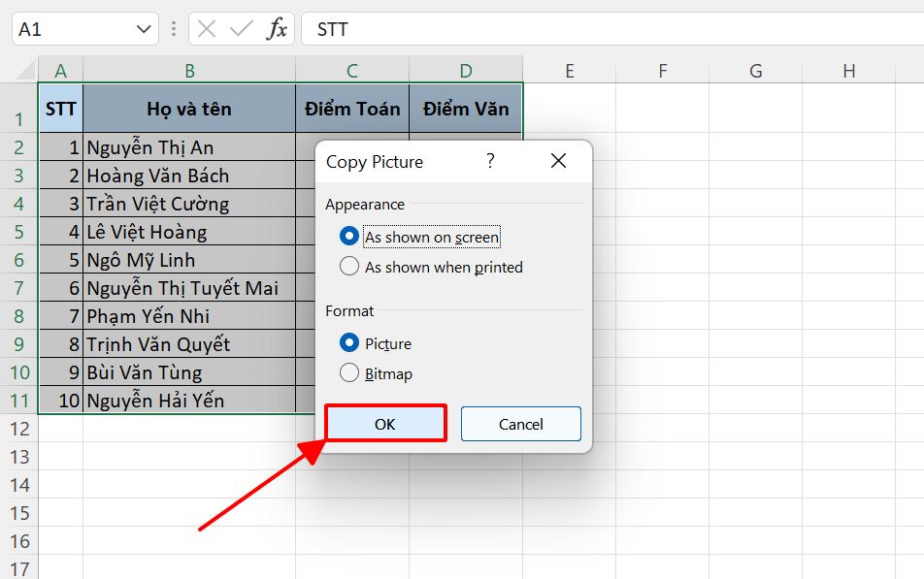Select row 9 header
Screen dimensions: 924x579
[18, 344]
